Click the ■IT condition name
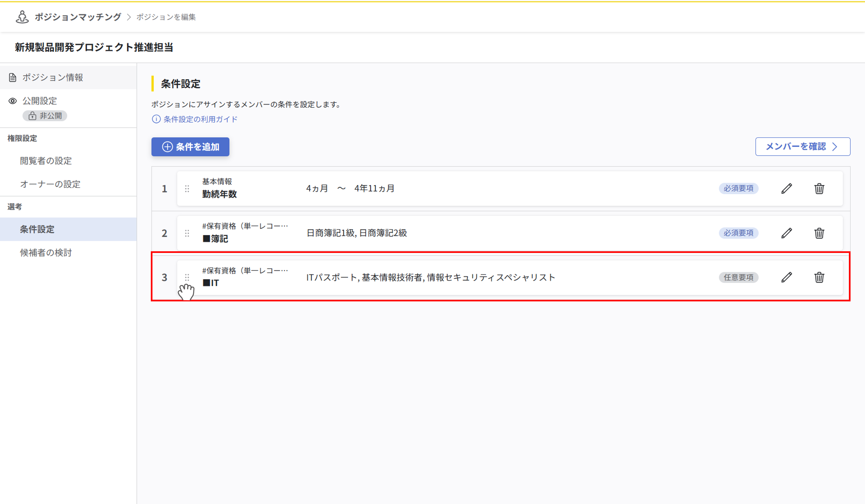This screenshot has height=504, width=865. click(x=210, y=283)
